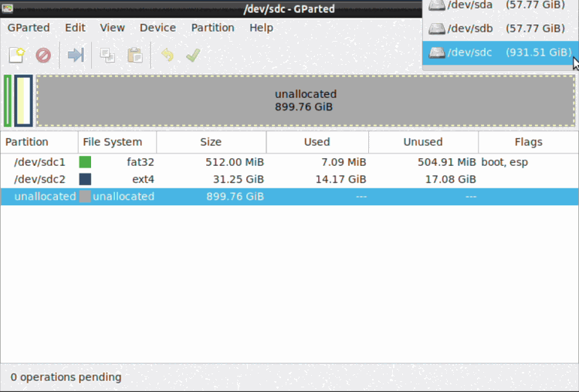This screenshot has height=392, width=579.
Task: Select the /dev/sdc2 ext4 partition row
Action: tap(232, 179)
